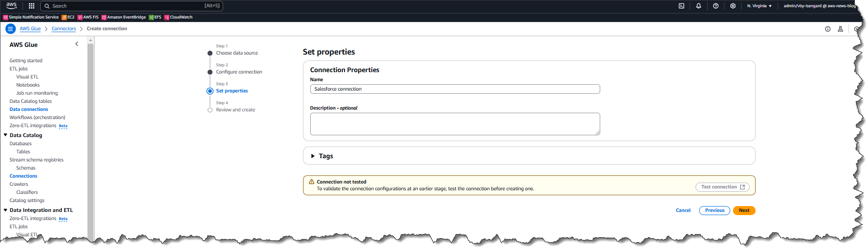This screenshot has height=248, width=868.
Task: Open Databases in Data Catalog
Action: pyautogui.click(x=21, y=143)
